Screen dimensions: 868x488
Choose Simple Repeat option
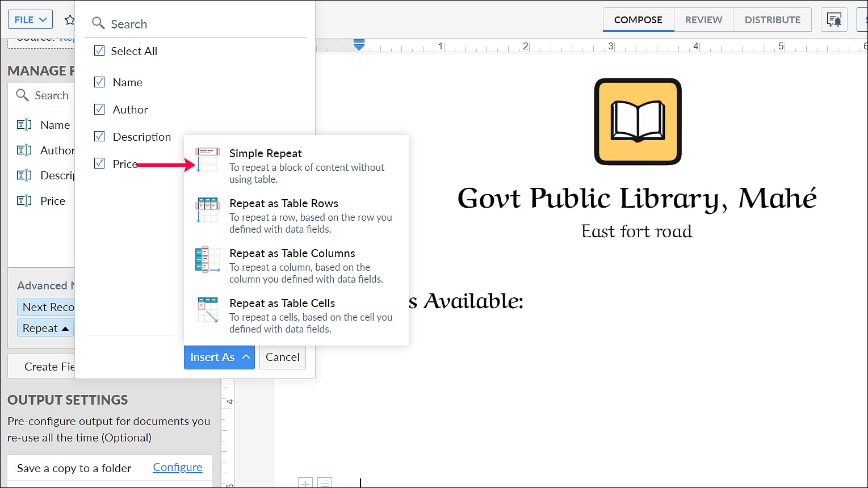pyautogui.click(x=296, y=166)
